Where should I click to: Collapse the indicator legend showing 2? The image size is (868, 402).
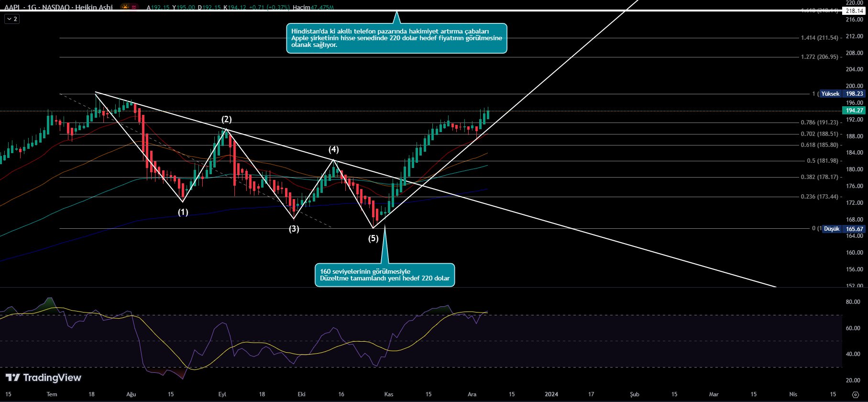pyautogui.click(x=12, y=19)
